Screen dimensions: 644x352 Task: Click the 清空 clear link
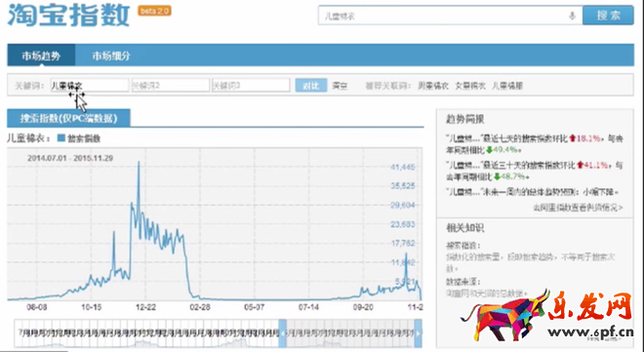click(x=340, y=86)
